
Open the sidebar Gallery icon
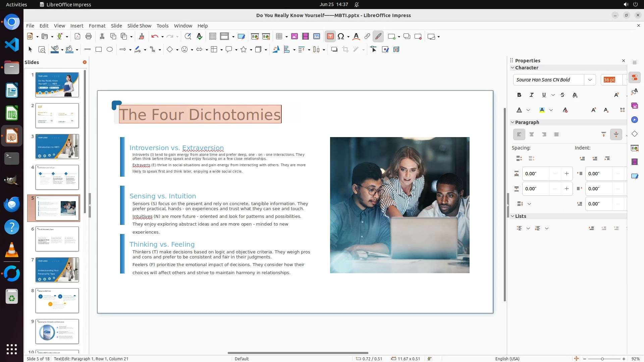[634, 106]
